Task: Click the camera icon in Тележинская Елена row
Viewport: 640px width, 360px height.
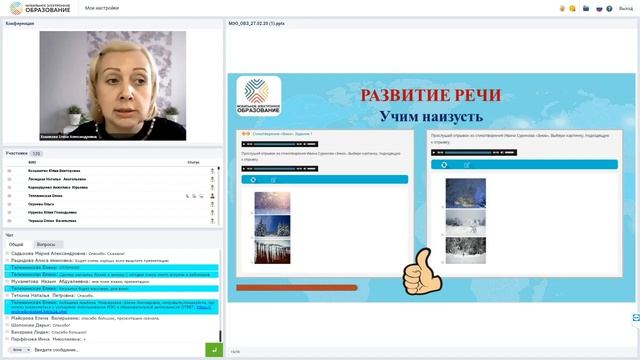Action: (x=194, y=196)
